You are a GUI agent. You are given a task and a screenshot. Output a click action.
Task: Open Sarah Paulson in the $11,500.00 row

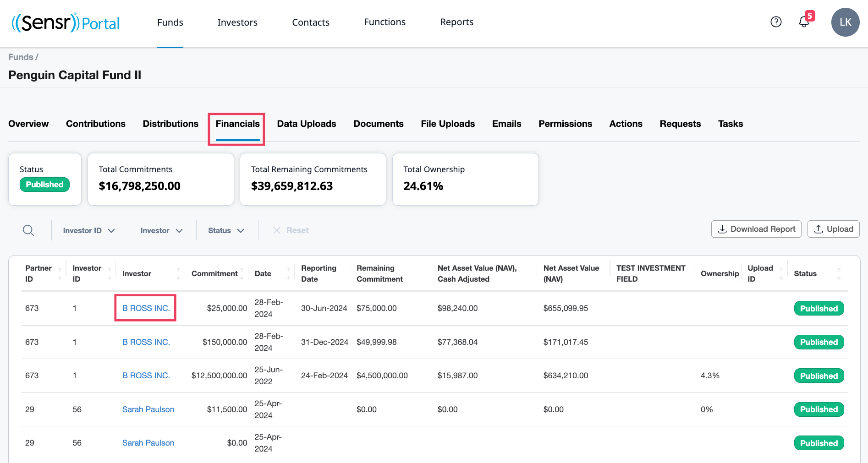tap(148, 409)
